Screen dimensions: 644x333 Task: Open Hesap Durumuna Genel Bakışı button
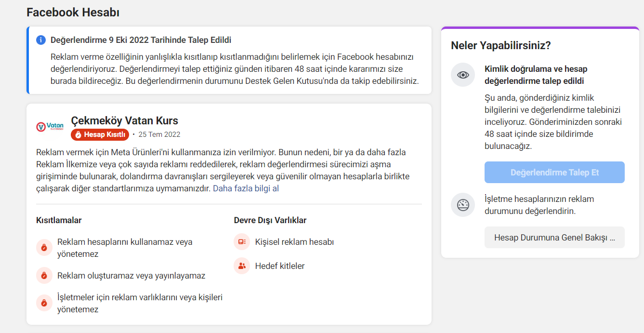(554, 238)
